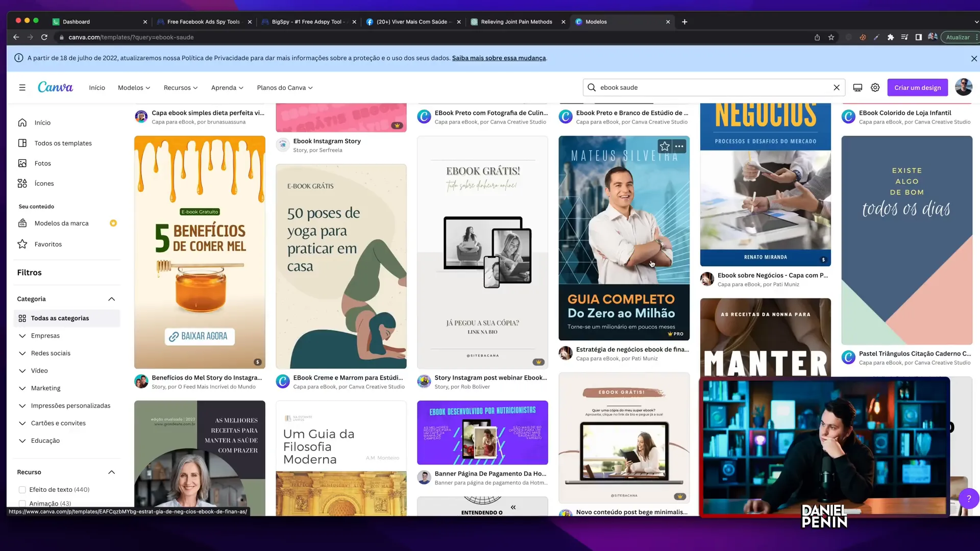Switch to the BigSpy browser tab

309,22
